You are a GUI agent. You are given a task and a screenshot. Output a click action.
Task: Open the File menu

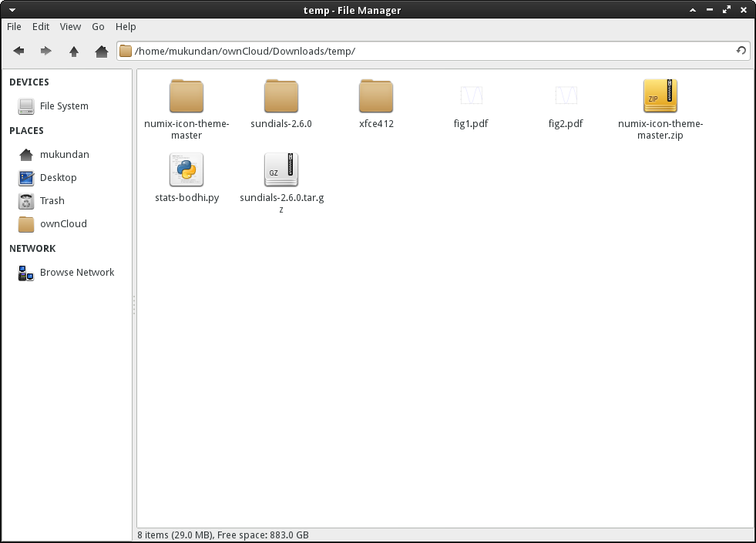coord(14,26)
